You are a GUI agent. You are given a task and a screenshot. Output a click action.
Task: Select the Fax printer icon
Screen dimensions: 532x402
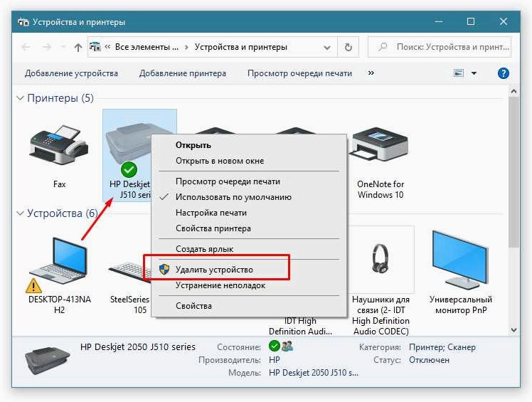[59, 146]
